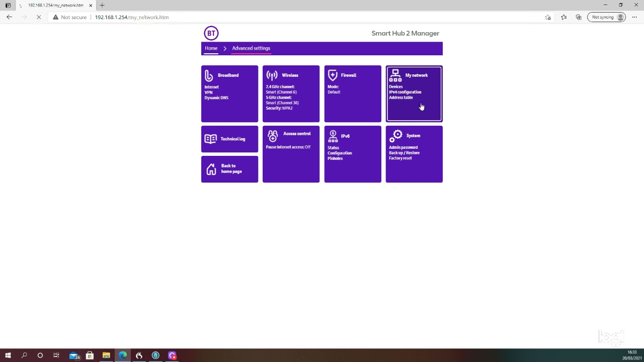Go to Home in the breadcrumb
Viewport: 644px width, 362px height.
coord(211,48)
